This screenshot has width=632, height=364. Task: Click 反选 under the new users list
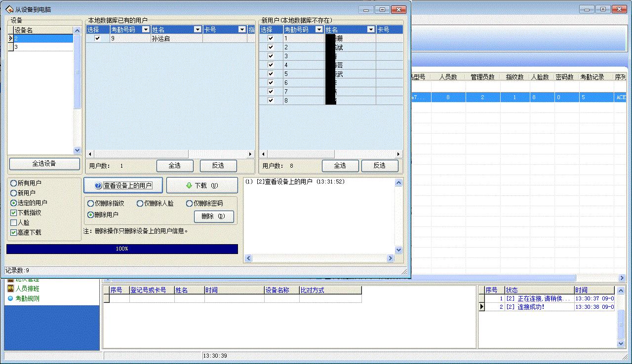click(x=379, y=166)
